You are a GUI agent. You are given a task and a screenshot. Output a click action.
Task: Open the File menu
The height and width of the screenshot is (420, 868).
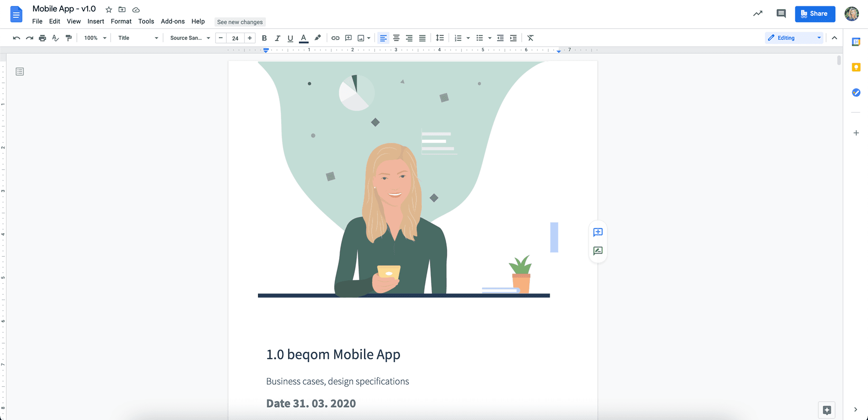(38, 21)
